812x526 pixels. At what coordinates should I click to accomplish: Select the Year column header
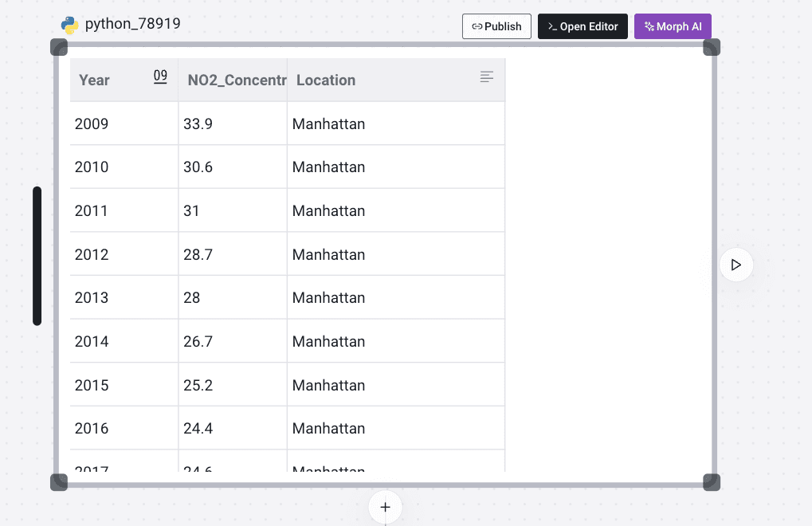pyautogui.click(x=112, y=80)
